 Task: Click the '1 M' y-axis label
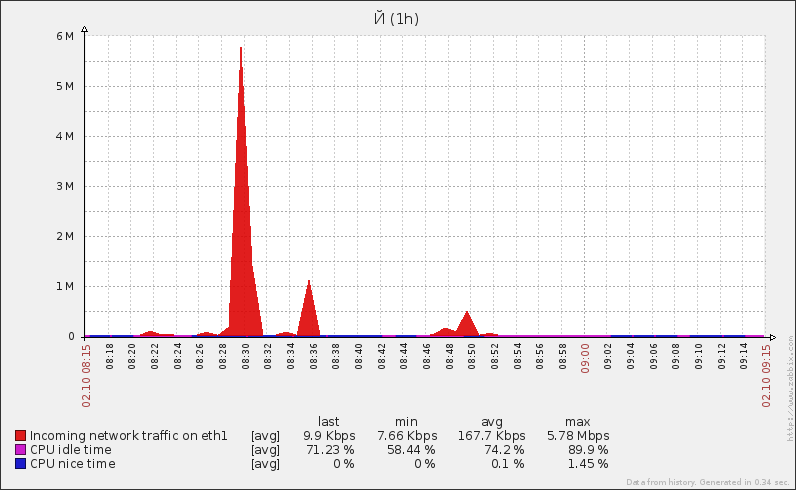[x=65, y=286]
